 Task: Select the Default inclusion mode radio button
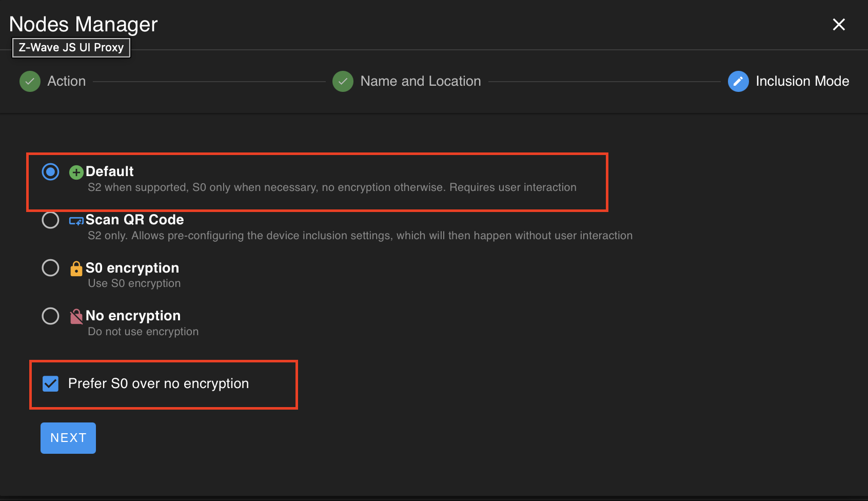tap(50, 172)
